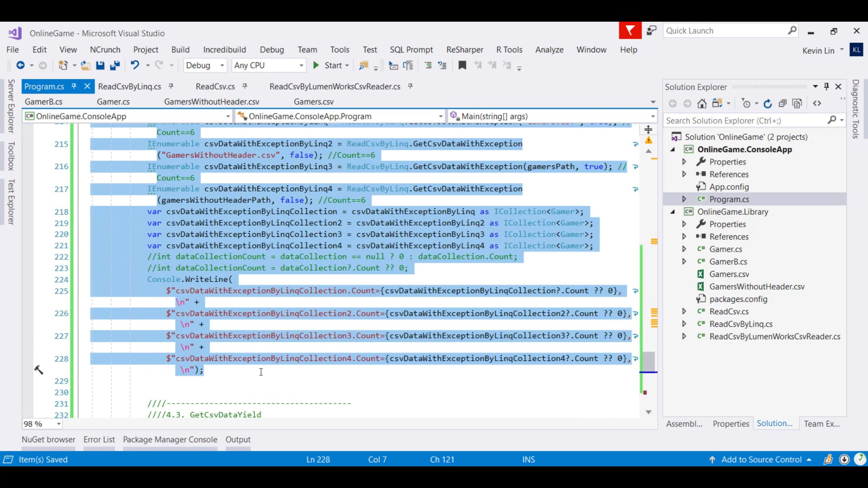Screen dimensions: 868x488
Task: Toggle bookmark using toolbar bookmark icon
Action: click(x=462, y=66)
